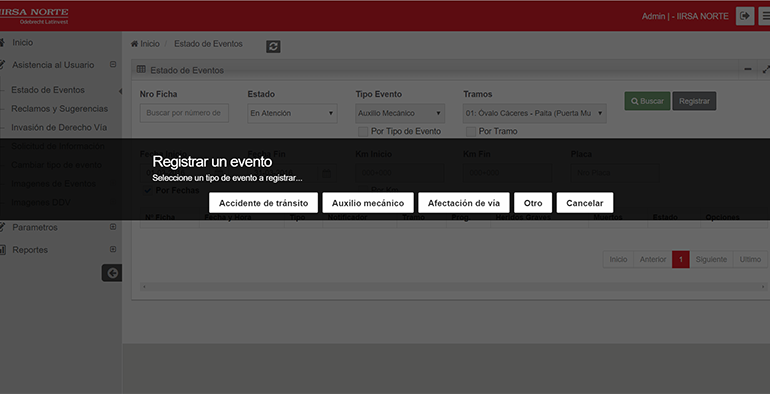The height and width of the screenshot is (394, 770).
Task: Click the refresh icon beside the breadcrumb
Action: [x=273, y=46]
